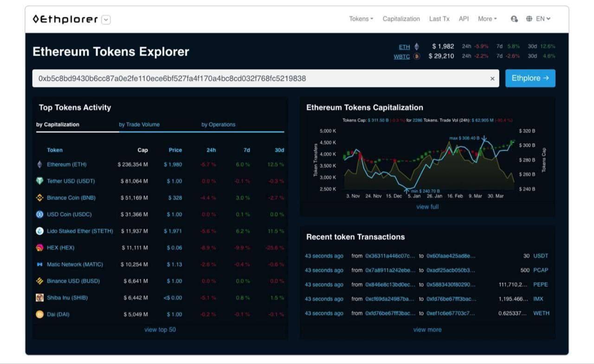Image resolution: width=594 pixels, height=364 pixels.
Task: Click the Price column header
Action: pyautogui.click(x=175, y=150)
